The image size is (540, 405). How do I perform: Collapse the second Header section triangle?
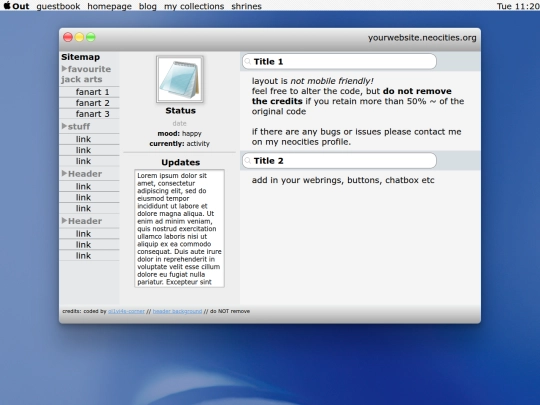[x=64, y=220]
